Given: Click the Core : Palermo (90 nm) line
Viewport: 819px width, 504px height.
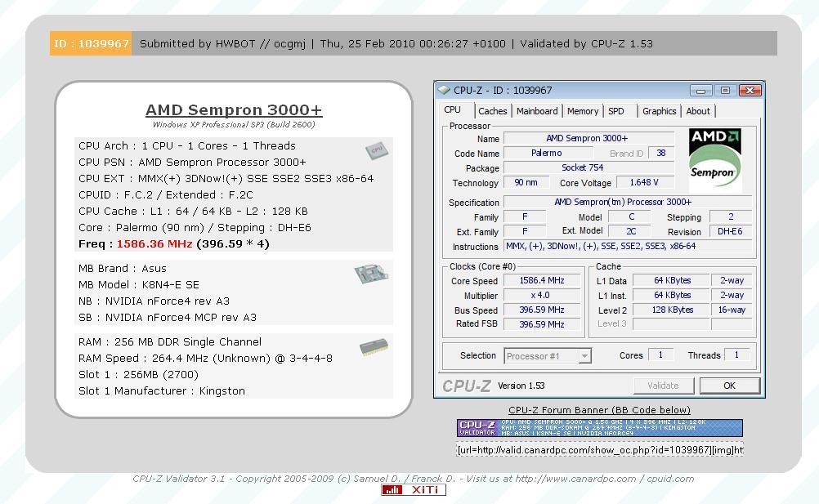Looking at the screenshot, I should 195,227.
